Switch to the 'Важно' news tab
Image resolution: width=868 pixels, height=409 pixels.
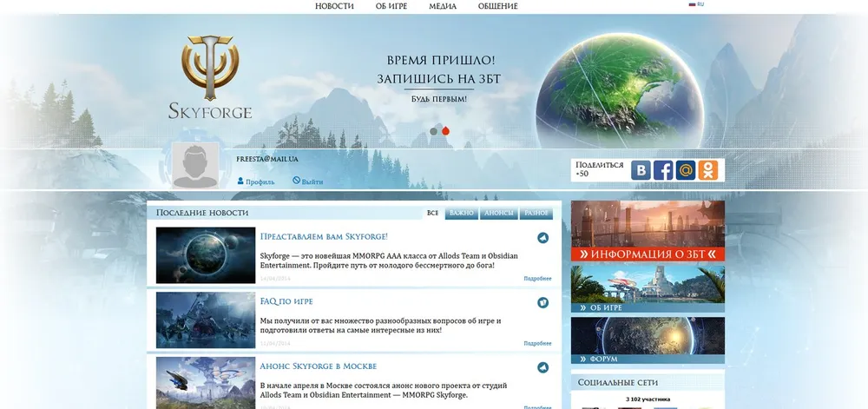462,213
